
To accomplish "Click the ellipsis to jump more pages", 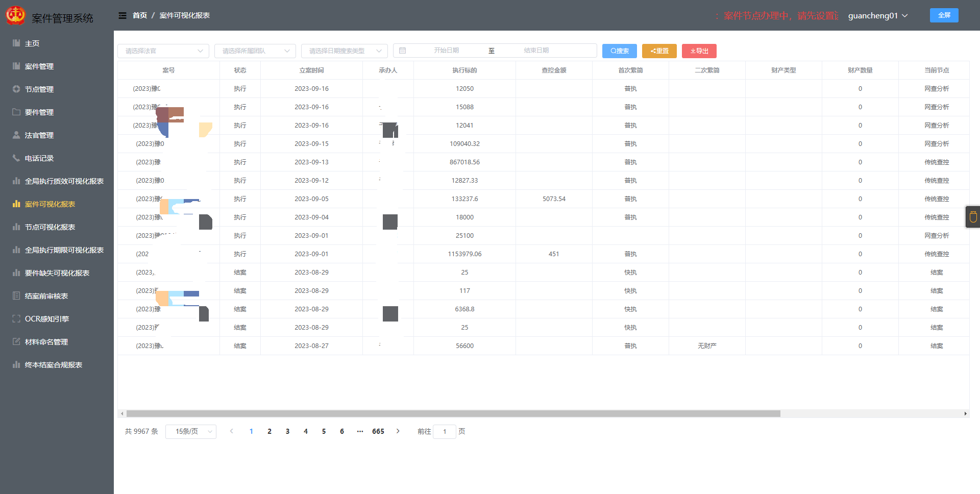I will (360, 431).
